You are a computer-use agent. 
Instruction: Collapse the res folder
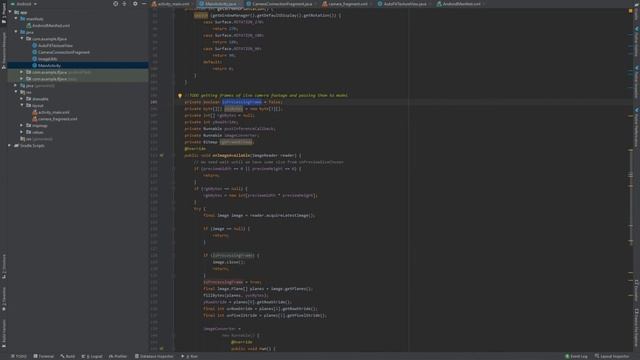pyautogui.click(x=16, y=92)
